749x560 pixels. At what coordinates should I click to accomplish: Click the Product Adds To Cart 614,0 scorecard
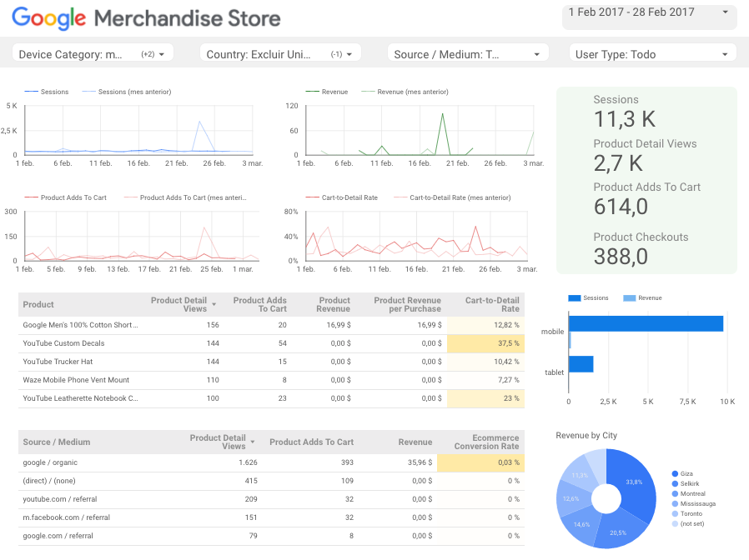point(646,199)
